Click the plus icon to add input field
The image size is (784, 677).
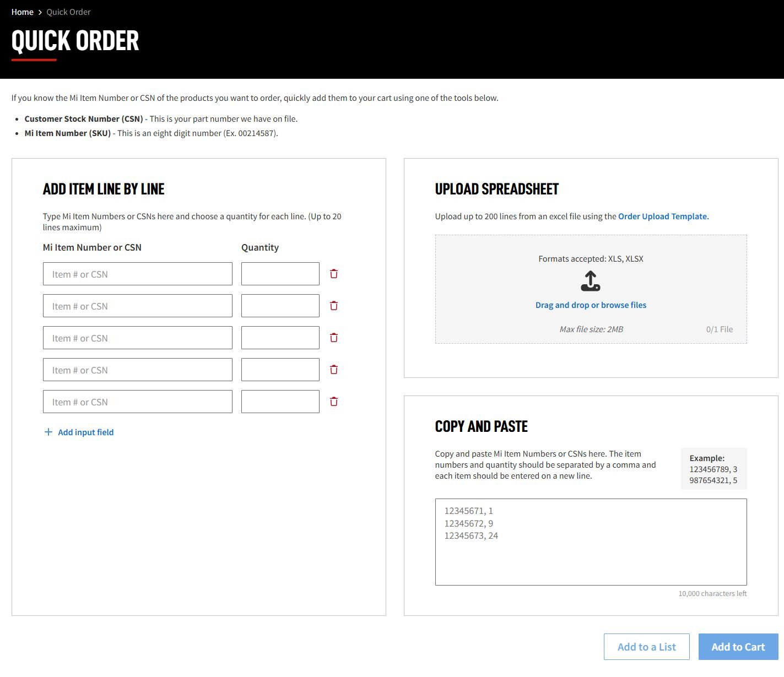(48, 432)
